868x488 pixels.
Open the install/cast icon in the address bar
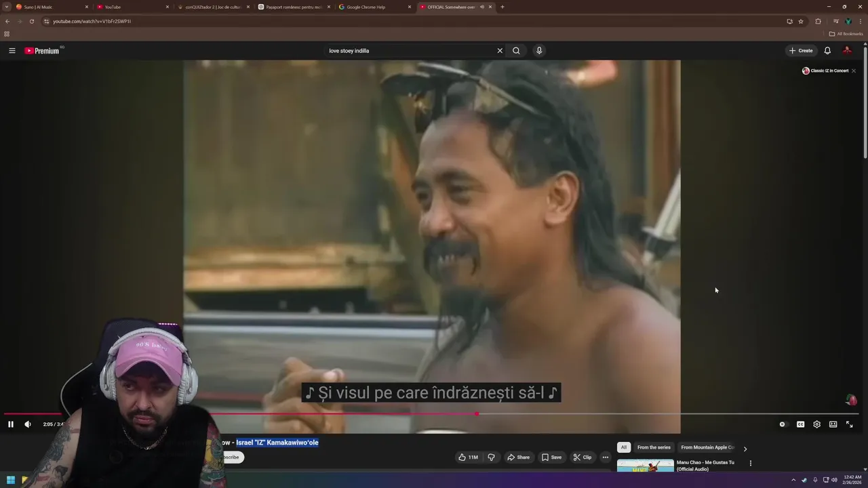(789, 21)
